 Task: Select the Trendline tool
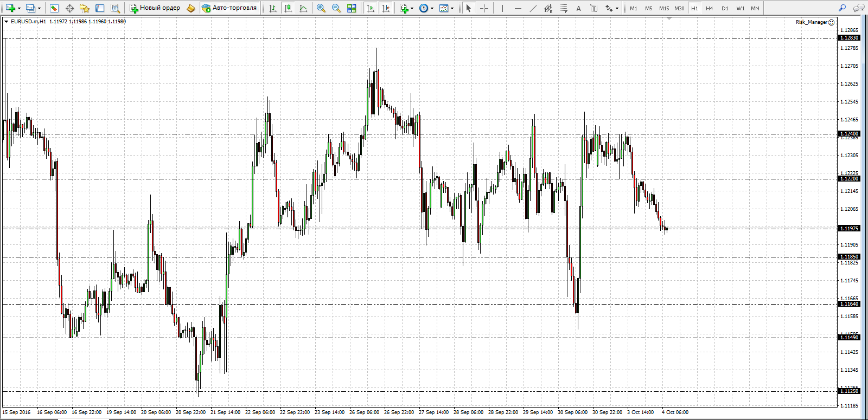click(x=533, y=8)
